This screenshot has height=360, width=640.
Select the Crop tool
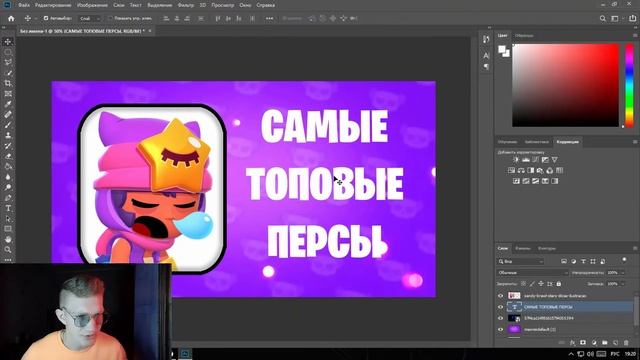pos(8,83)
